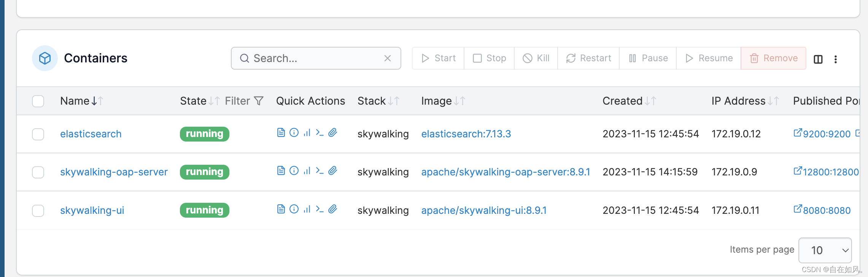Open image apache/skywalking-oap-server:8.9.1
The height and width of the screenshot is (277, 868).
pos(506,172)
